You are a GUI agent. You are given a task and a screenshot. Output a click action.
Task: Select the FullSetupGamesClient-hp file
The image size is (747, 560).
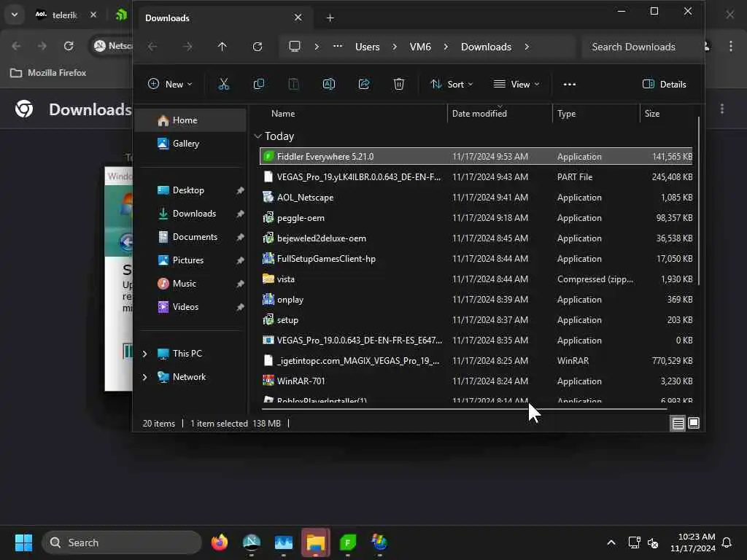point(476,259)
